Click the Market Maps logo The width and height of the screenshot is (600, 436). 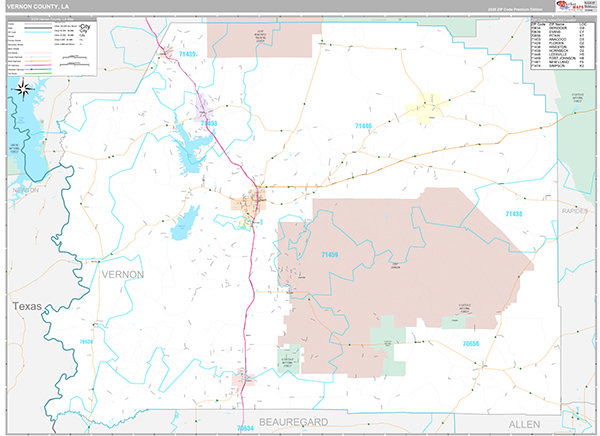pyautogui.click(x=570, y=6)
